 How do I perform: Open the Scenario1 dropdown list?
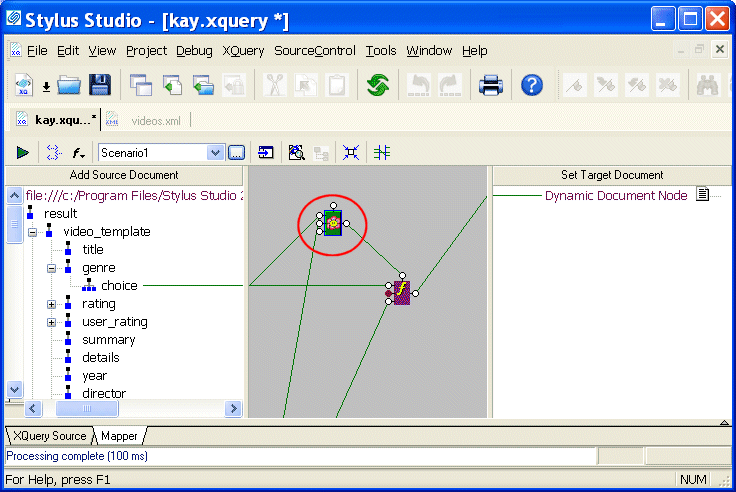[x=215, y=153]
